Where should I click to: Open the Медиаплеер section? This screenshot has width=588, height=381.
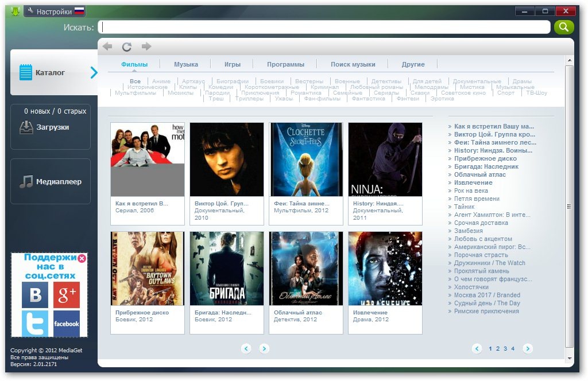(51, 182)
